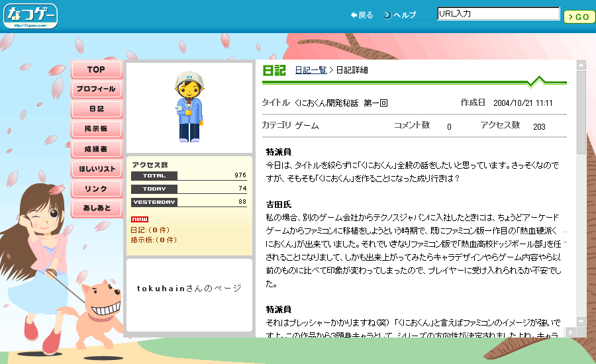Go to the プロフィール page
Viewport: 596px width, 364px height.
96,89
